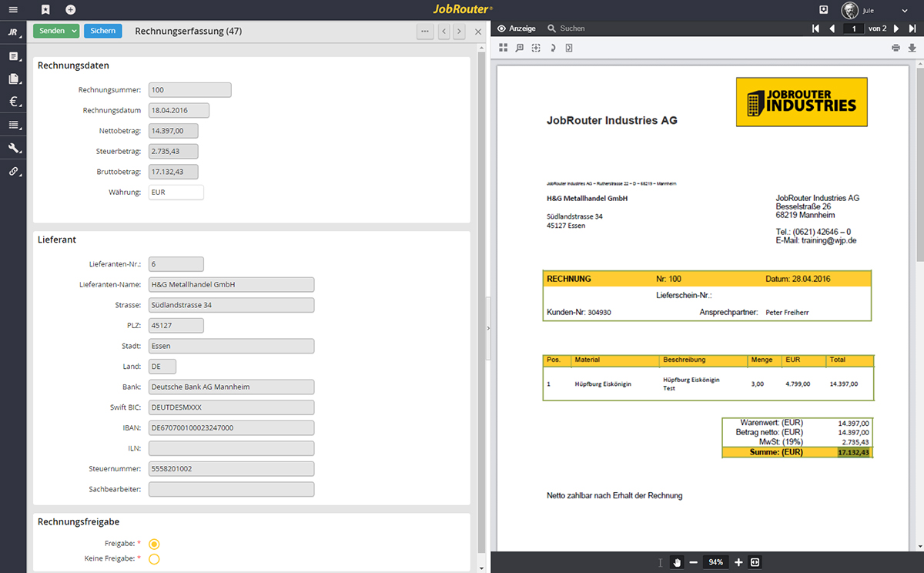Click the Lieferanten-Name field
This screenshot has width=924, height=573.
tap(231, 285)
